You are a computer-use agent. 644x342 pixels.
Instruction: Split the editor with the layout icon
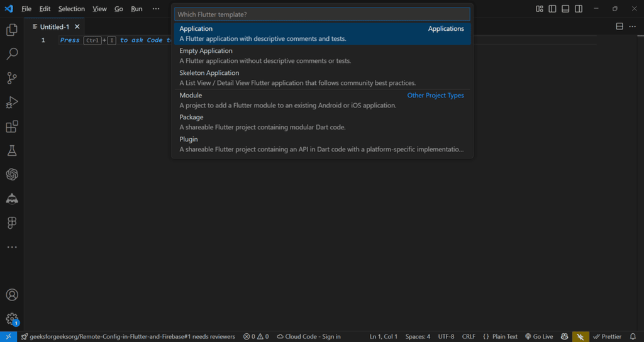[x=619, y=26]
